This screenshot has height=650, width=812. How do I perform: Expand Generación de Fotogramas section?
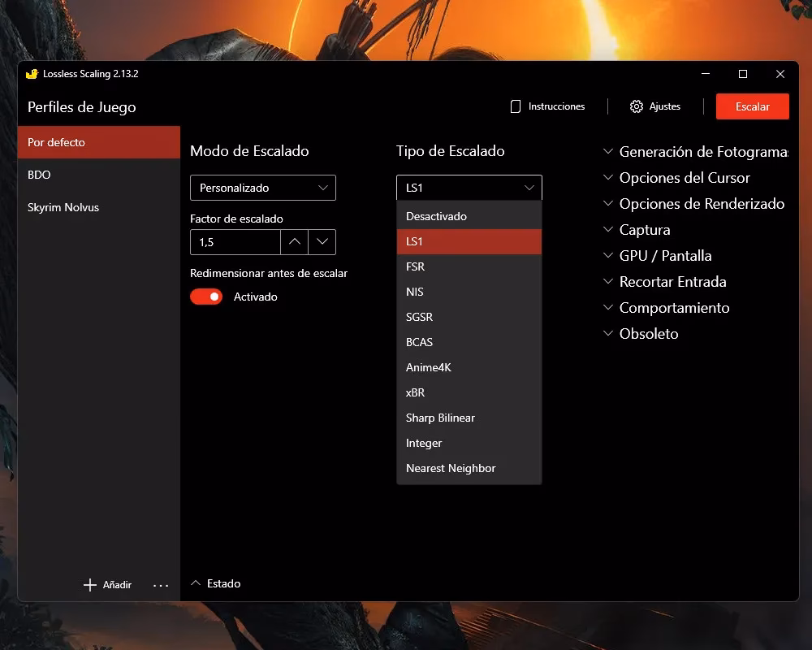pyautogui.click(x=696, y=152)
